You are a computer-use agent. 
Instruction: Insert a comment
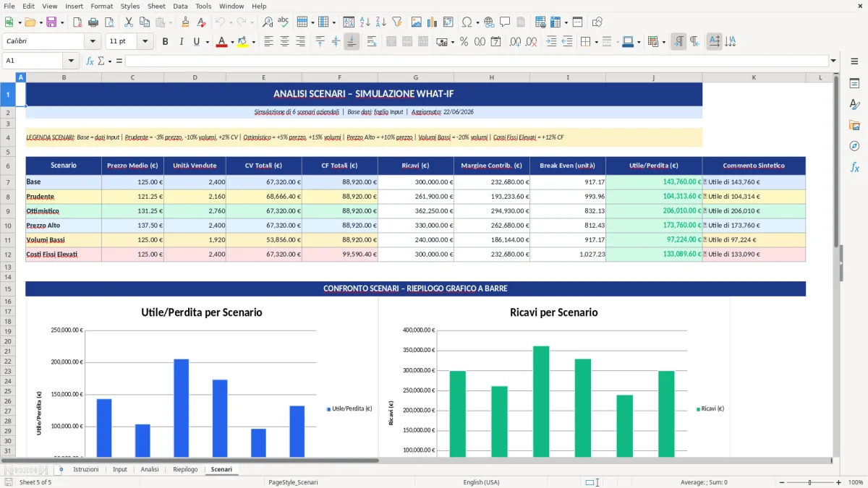click(504, 22)
